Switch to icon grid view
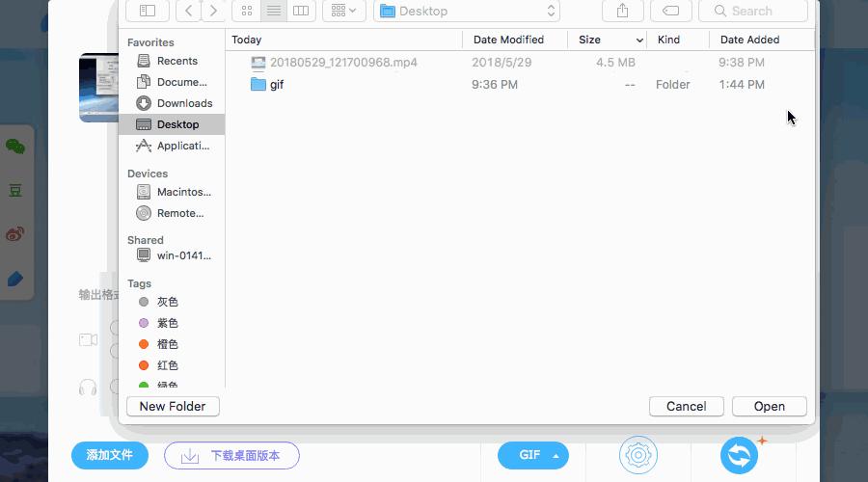Image resolution: width=868 pixels, height=482 pixels. coord(247,11)
